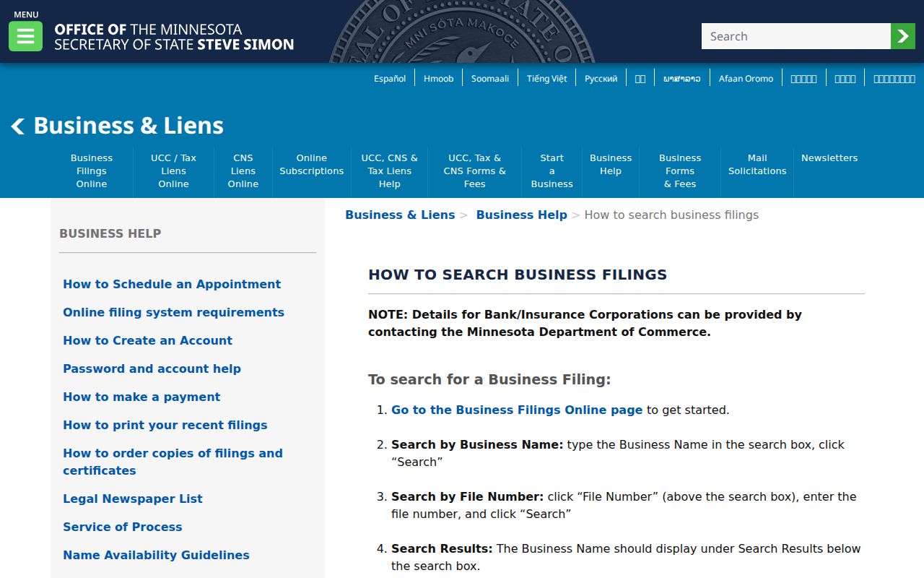Switch language to Español
The height and width of the screenshot is (578, 924).
(x=390, y=79)
